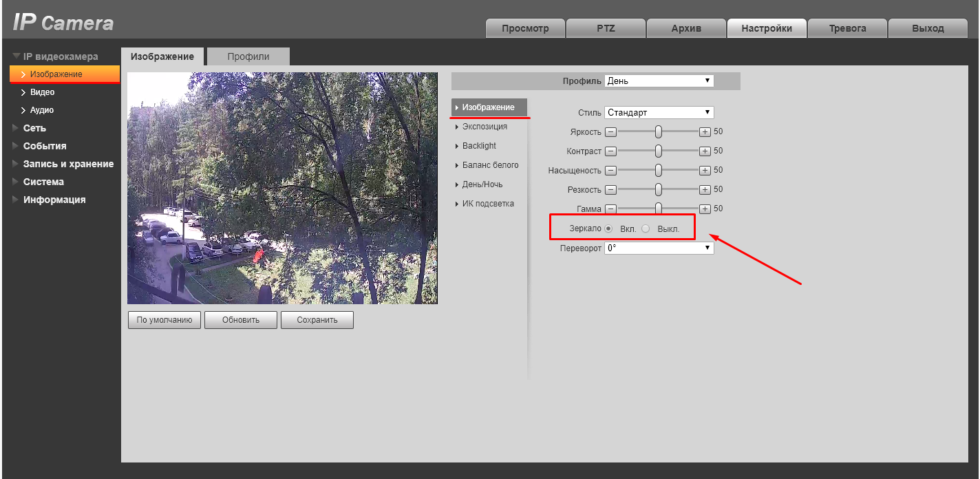Enable mirror with the Вкл. radio button
This screenshot has width=980, height=479.
(608, 228)
